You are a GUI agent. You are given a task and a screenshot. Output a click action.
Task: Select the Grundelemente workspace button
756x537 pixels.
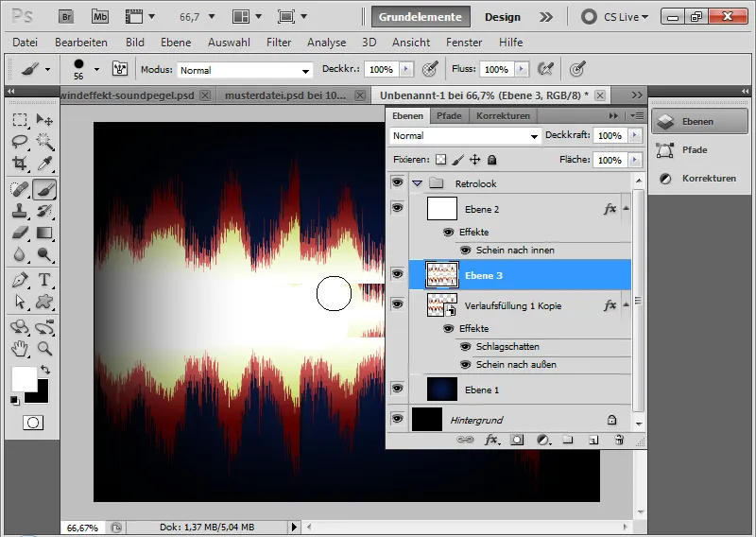(421, 17)
